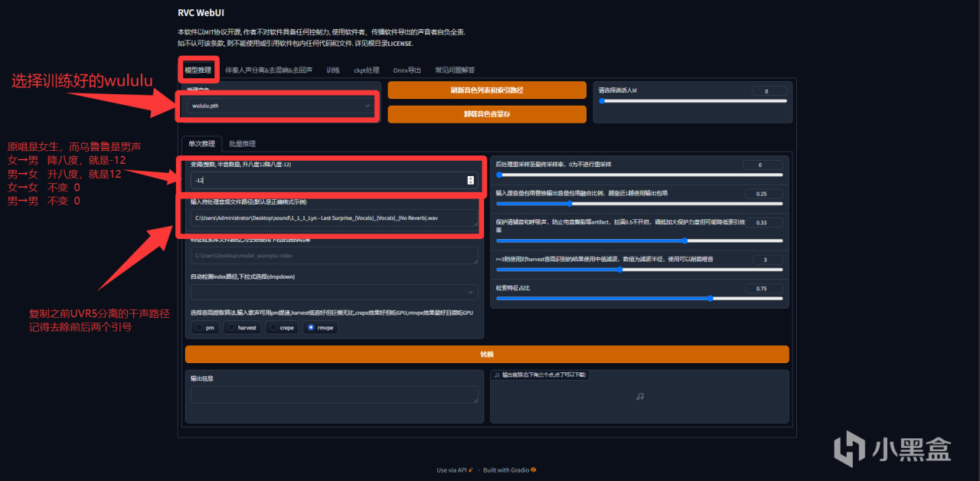The image size is (980, 481).
Task: Adjust the 请选择说话人id slider
Action: [693, 100]
